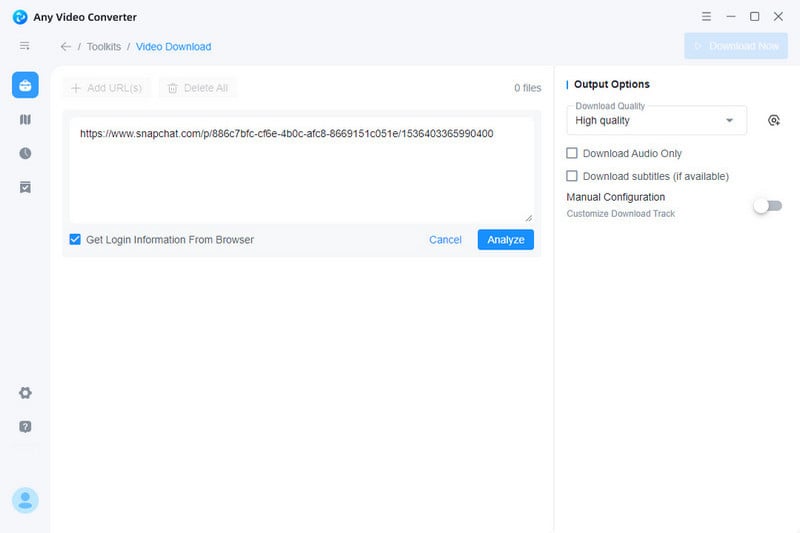Click the Delete All button
The image size is (800, 533).
pyautogui.click(x=197, y=88)
